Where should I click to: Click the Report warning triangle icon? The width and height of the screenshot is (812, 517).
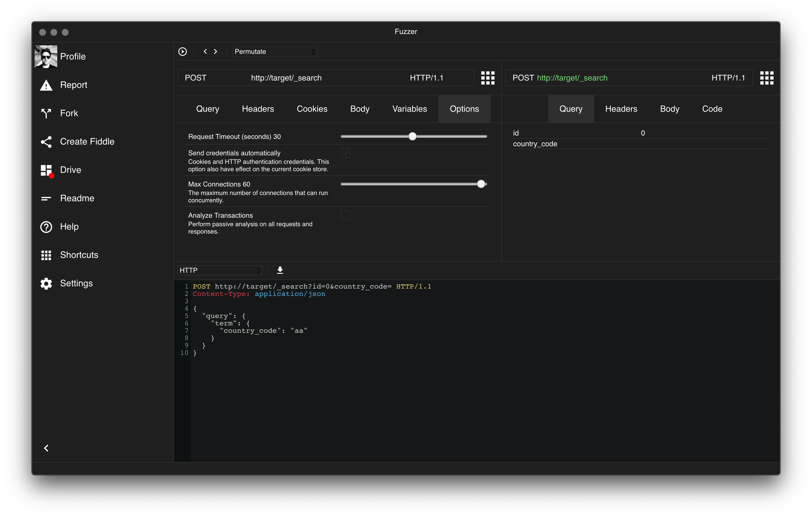pos(46,85)
